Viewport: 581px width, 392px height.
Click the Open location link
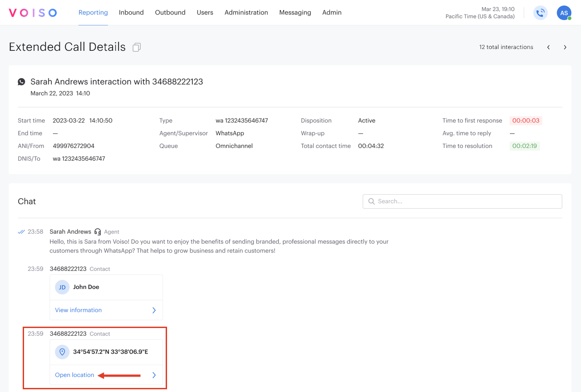74,375
